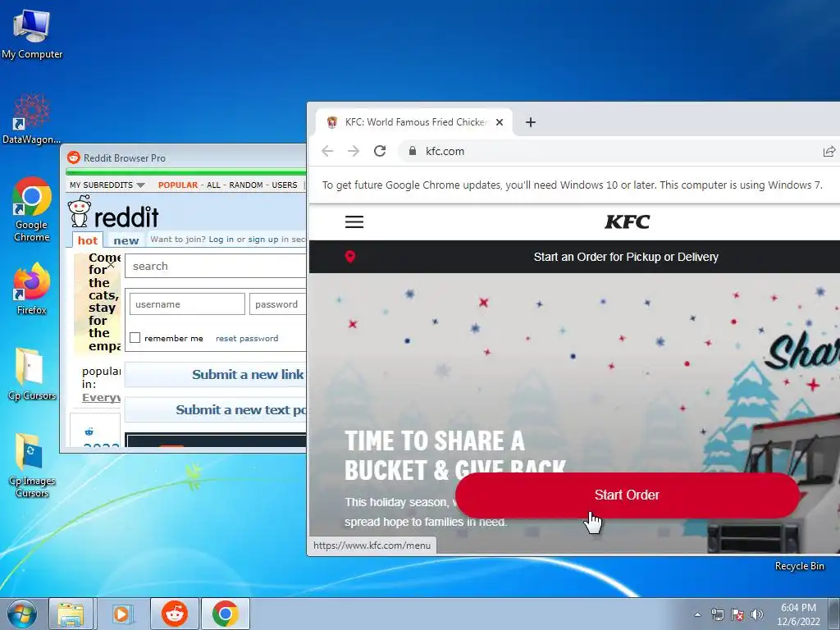840x630 pixels.
Task: Click username input field
Action: pyautogui.click(x=187, y=304)
